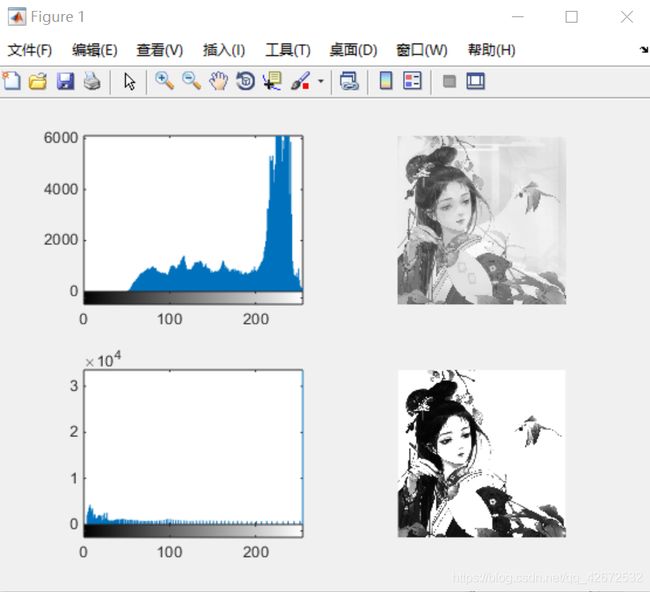Image resolution: width=650 pixels, height=592 pixels.
Task: Open the 窗口(W) menu
Action: (x=422, y=50)
